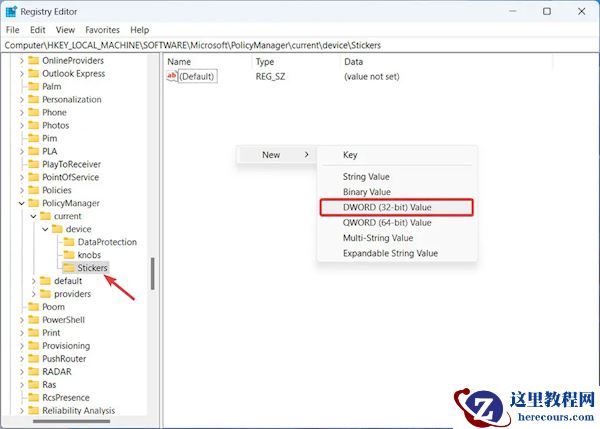The image size is (600, 429).
Task: Click the (Default) string value ab icon
Action: (172, 76)
